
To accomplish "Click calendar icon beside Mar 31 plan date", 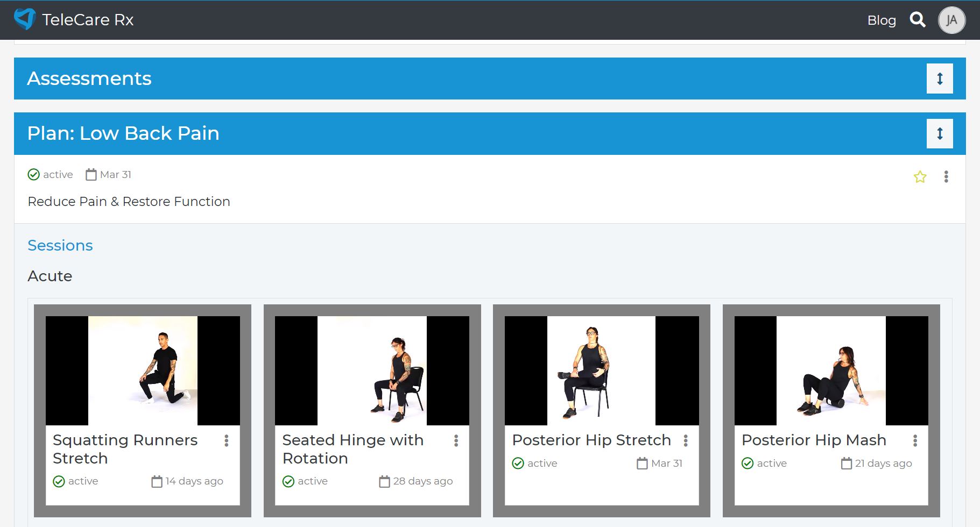I will pos(91,175).
